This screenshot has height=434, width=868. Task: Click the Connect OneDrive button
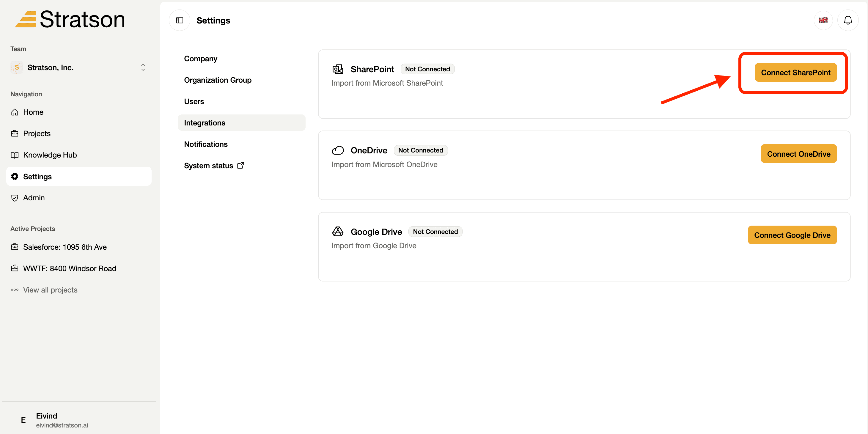[x=798, y=154]
